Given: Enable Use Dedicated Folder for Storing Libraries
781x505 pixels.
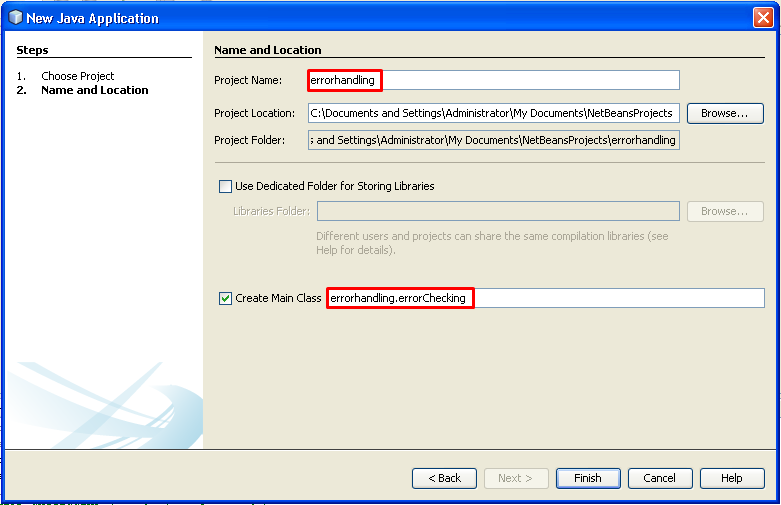Looking at the screenshot, I should 225,186.
